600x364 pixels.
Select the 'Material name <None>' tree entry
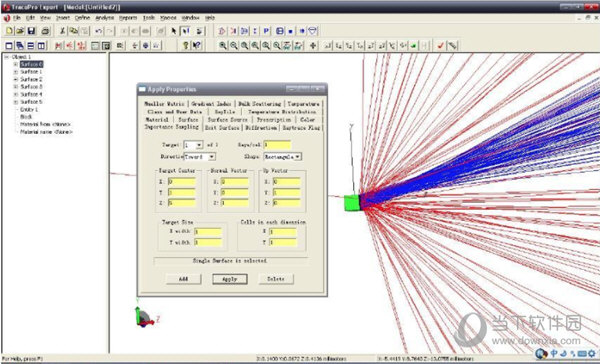pyautogui.click(x=46, y=132)
